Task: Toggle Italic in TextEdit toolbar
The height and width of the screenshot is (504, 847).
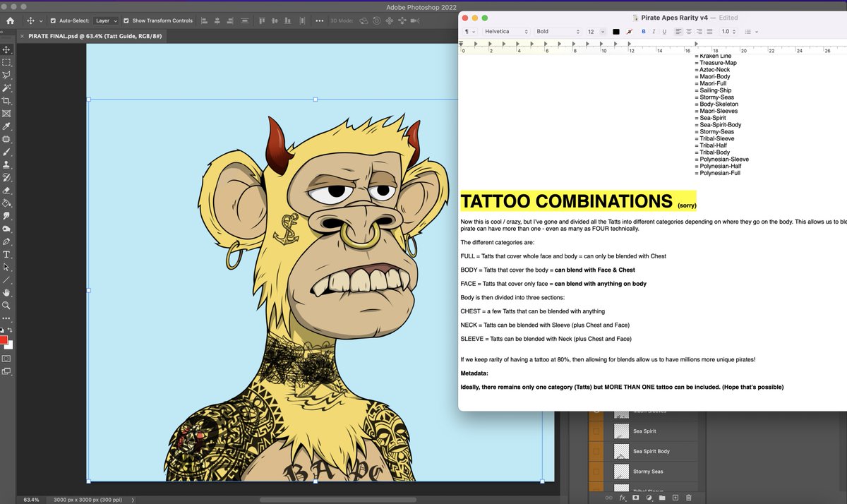Action: 654,31
